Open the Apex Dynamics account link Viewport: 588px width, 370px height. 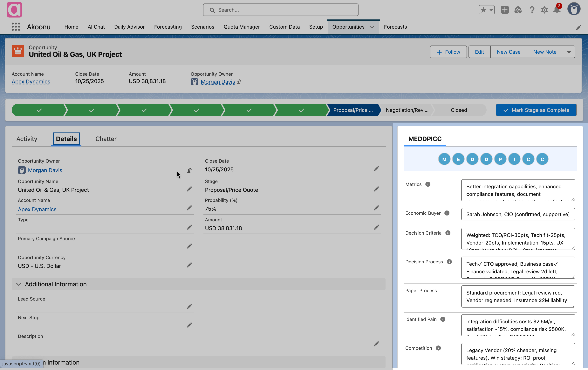31,82
